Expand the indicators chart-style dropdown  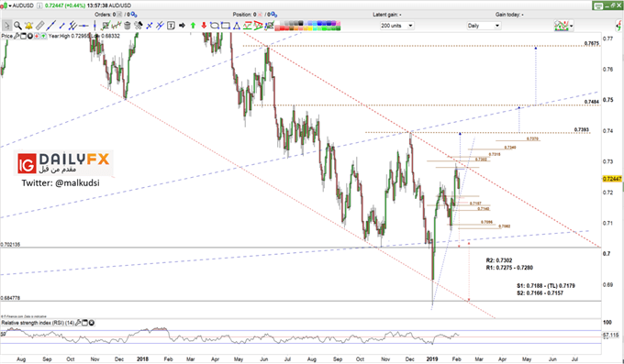(572, 26)
